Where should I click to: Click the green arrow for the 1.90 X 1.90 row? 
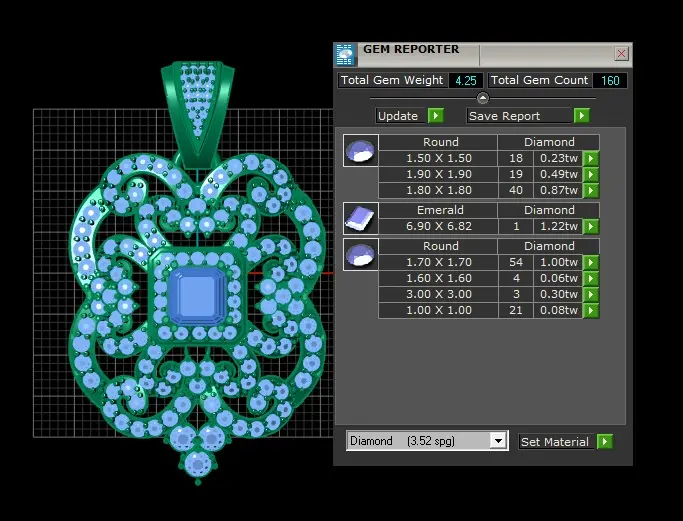tap(591, 174)
